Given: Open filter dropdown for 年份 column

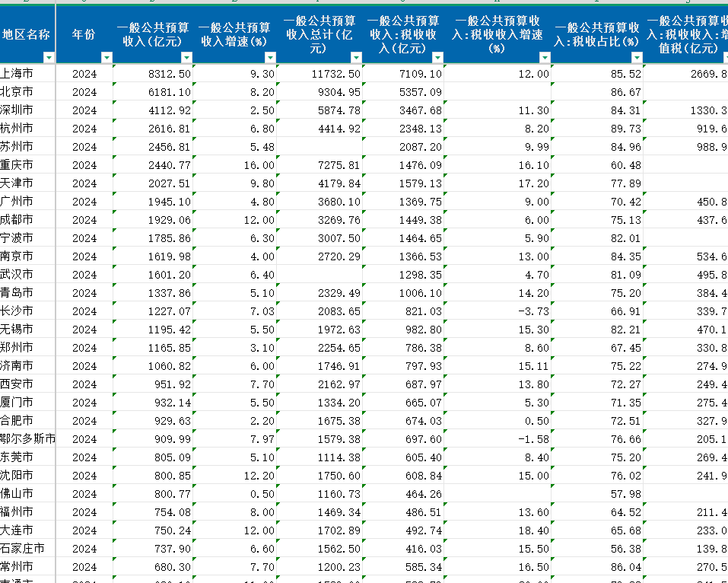Looking at the screenshot, I should 106,58.
